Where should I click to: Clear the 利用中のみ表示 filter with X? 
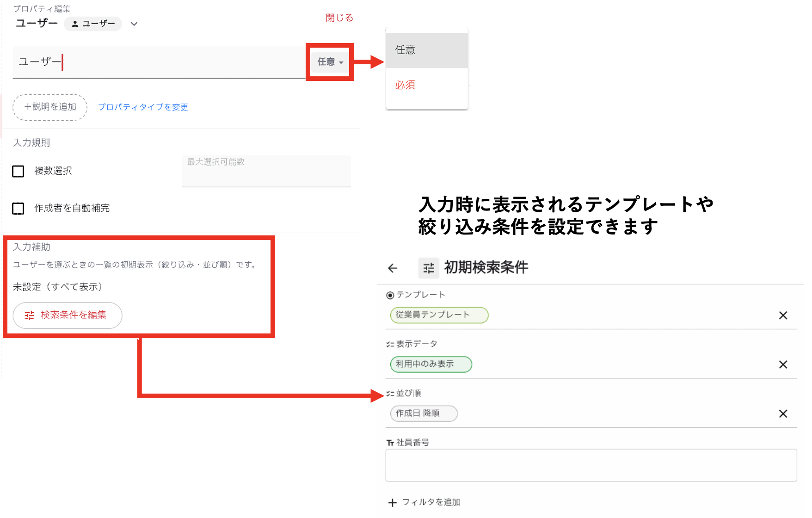783,364
